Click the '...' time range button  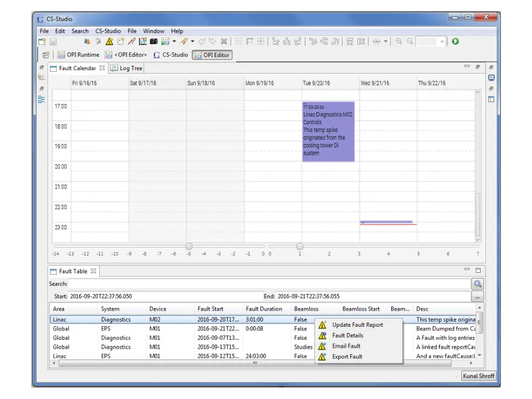pyautogui.click(x=477, y=297)
